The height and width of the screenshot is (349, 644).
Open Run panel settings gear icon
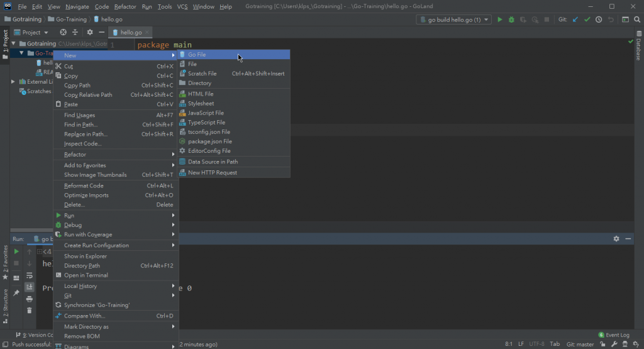click(616, 238)
